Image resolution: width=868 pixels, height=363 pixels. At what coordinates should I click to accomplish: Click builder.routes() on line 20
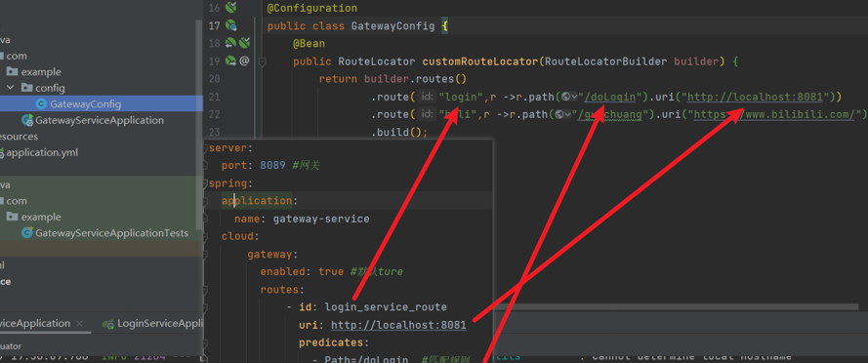coord(415,79)
